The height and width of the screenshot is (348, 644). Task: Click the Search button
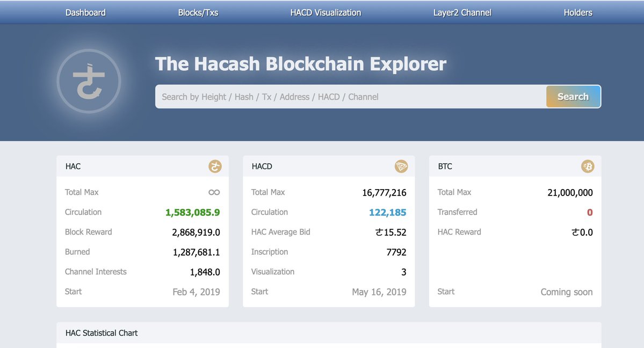tap(573, 97)
